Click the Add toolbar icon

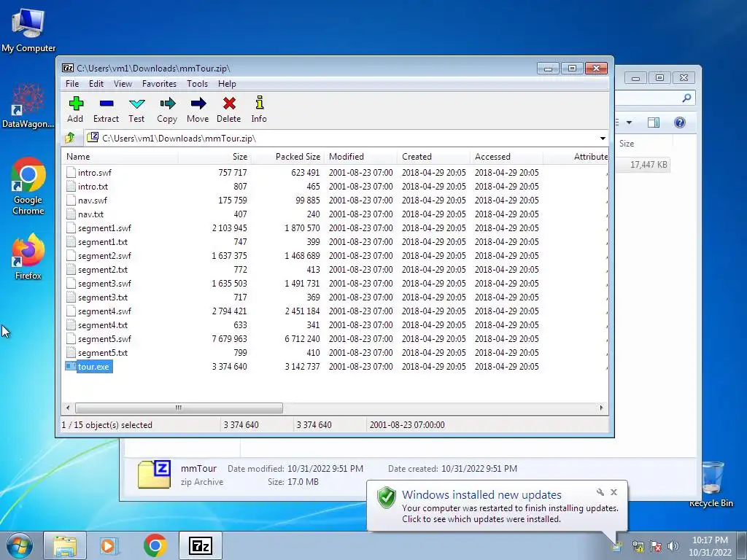pos(76,104)
